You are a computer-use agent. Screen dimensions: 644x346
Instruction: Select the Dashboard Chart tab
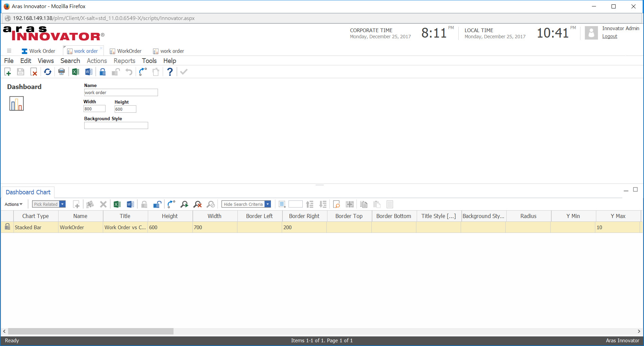coord(28,192)
